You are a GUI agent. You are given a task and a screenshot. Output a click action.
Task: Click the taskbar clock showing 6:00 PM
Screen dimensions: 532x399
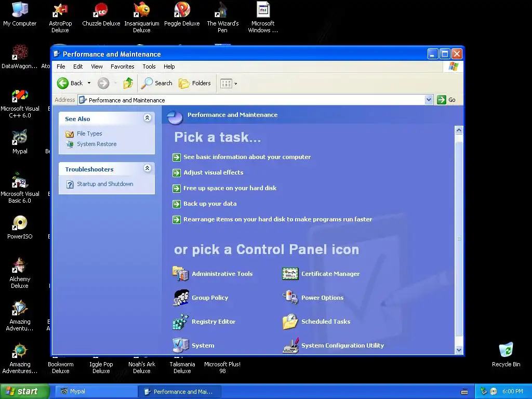[512, 391]
